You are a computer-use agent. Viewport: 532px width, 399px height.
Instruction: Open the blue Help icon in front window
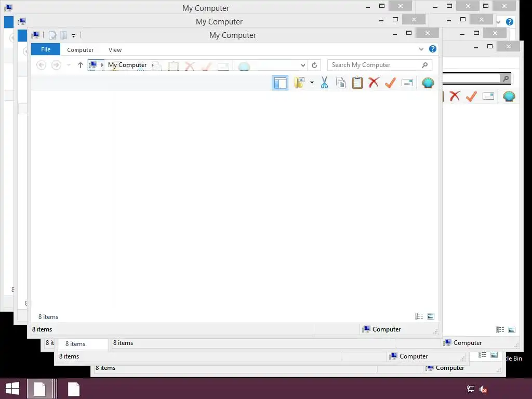[x=433, y=49]
